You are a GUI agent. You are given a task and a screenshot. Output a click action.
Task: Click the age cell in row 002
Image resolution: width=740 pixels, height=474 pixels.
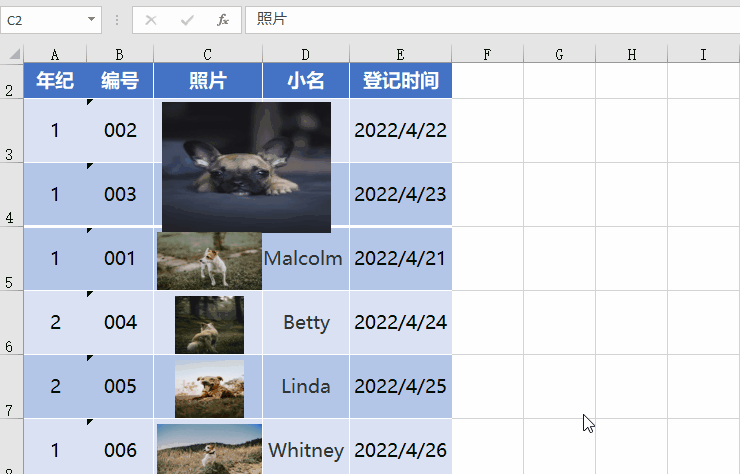(x=55, y=131)
